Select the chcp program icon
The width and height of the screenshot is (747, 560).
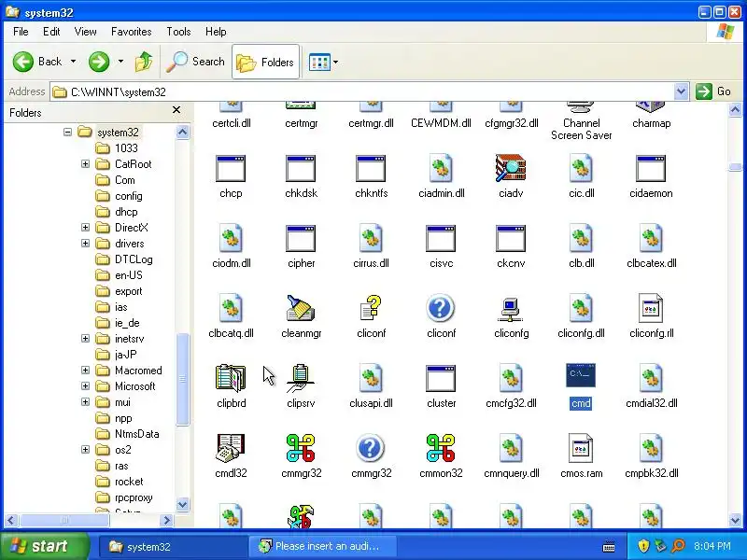pyautogui.click(x=231, y=168)
